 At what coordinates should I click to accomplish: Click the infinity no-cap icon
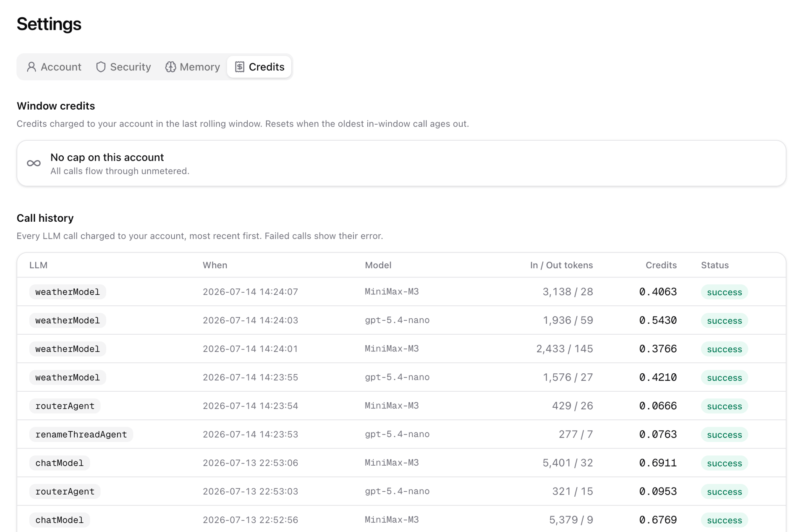34,163
